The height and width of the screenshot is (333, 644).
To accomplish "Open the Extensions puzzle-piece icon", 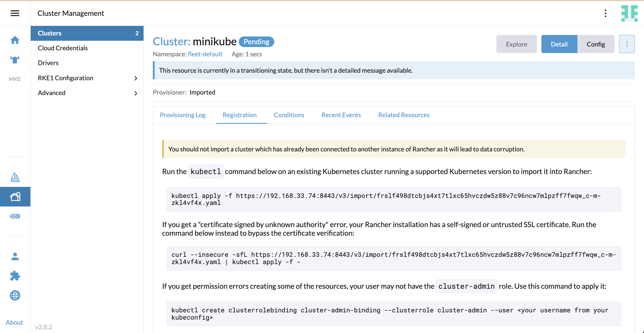I will pos(15,276).
